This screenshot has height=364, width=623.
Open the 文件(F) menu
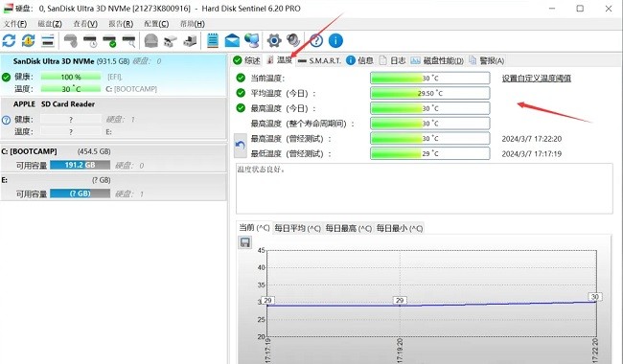(x=15, y=24)
